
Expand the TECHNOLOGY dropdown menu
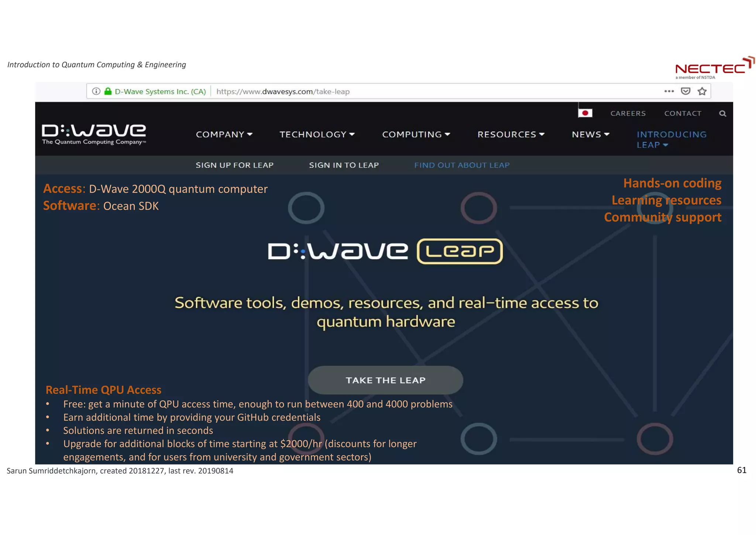coord(317,134)
